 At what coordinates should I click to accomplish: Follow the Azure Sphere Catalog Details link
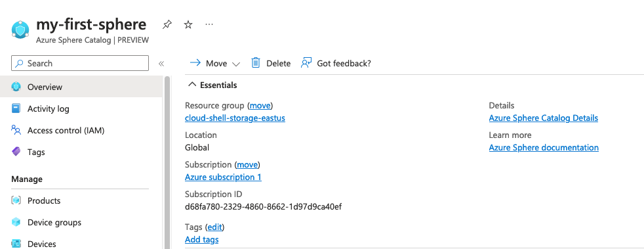pyautogui.click(x=544, y=118)
